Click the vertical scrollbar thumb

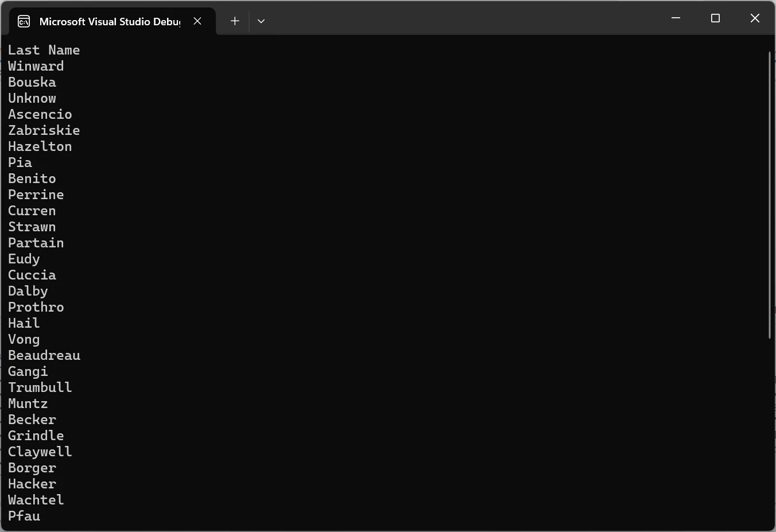pyautogui.click(x=769, y=195)
